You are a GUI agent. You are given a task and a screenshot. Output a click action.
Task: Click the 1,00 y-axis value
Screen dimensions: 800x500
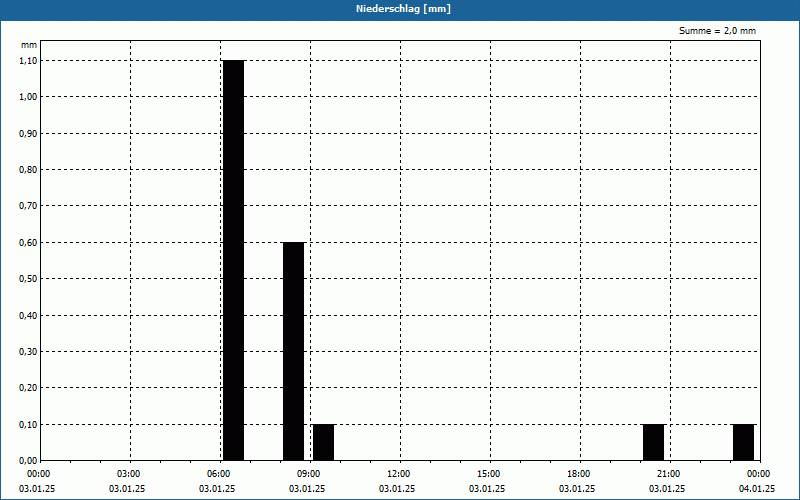click(x=28, y=97)
